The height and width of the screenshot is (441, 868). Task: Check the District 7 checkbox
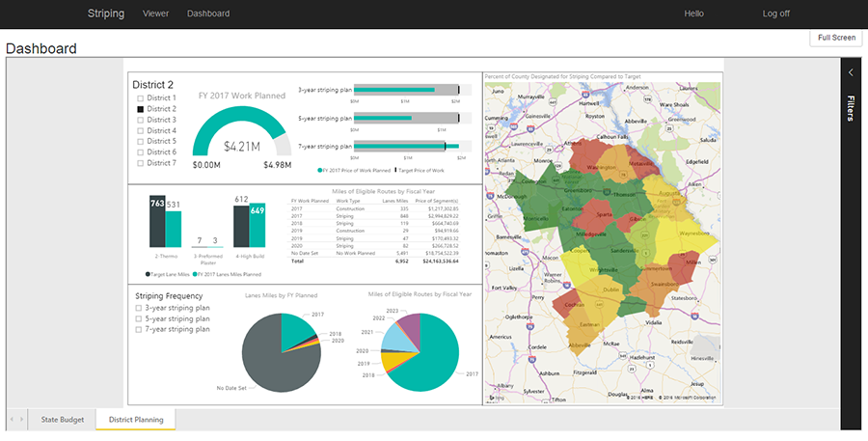pyautogui.click(x=140, y=163)
